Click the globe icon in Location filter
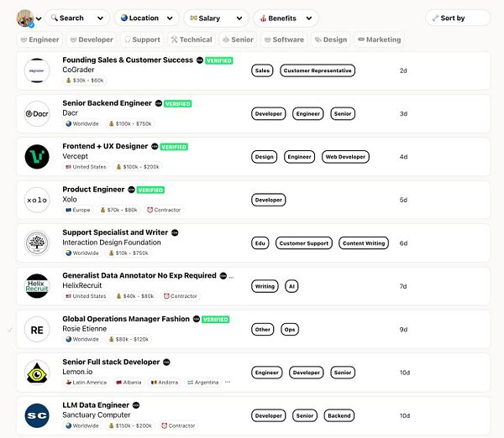 [124, 18]
